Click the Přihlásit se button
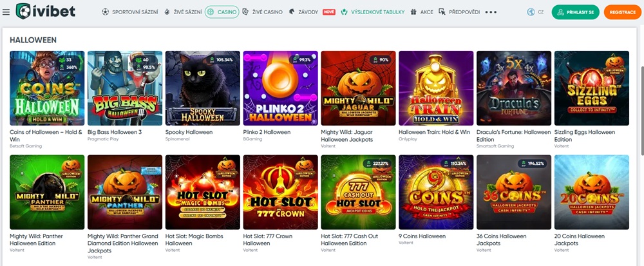This screenshot has height=266, width=644. point(575,12)
